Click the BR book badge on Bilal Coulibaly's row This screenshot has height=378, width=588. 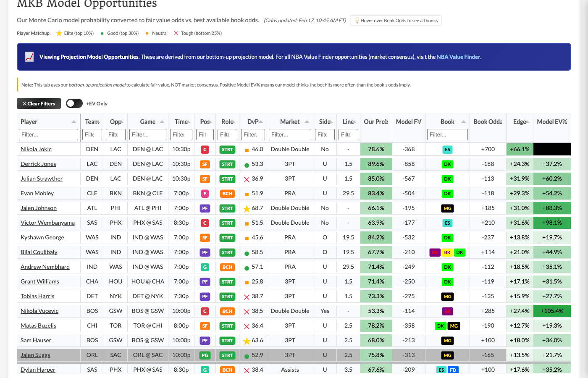click(447, 252)
